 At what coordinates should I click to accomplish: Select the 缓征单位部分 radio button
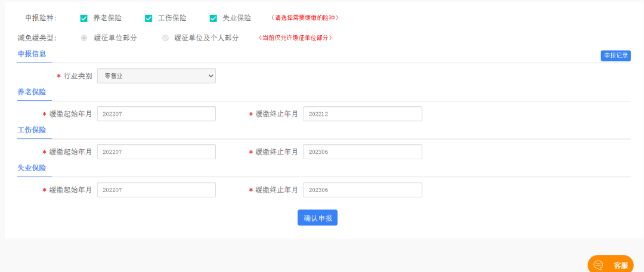click(x=84, y=38)
